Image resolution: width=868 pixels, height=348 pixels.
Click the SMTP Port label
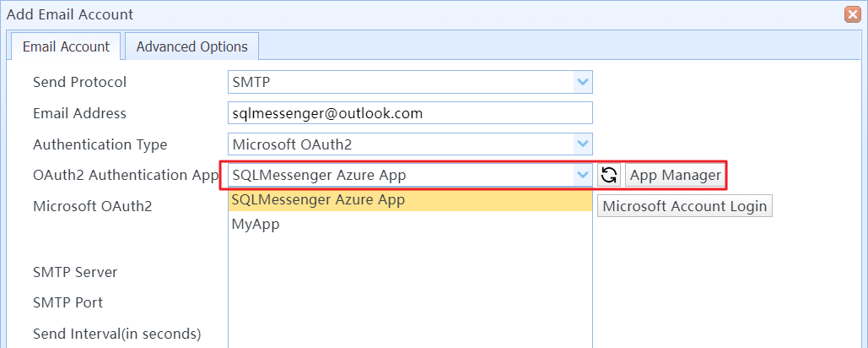(67, 302)
